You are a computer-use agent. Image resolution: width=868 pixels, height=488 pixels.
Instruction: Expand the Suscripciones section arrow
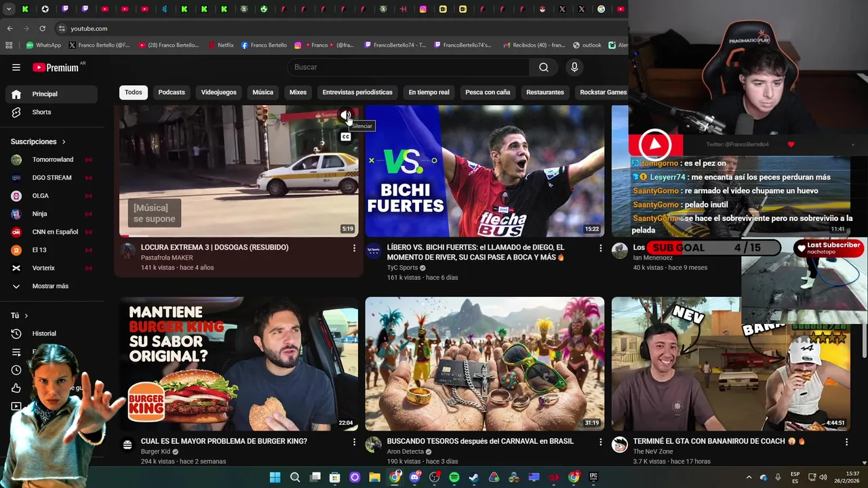[x=64, y=142]
